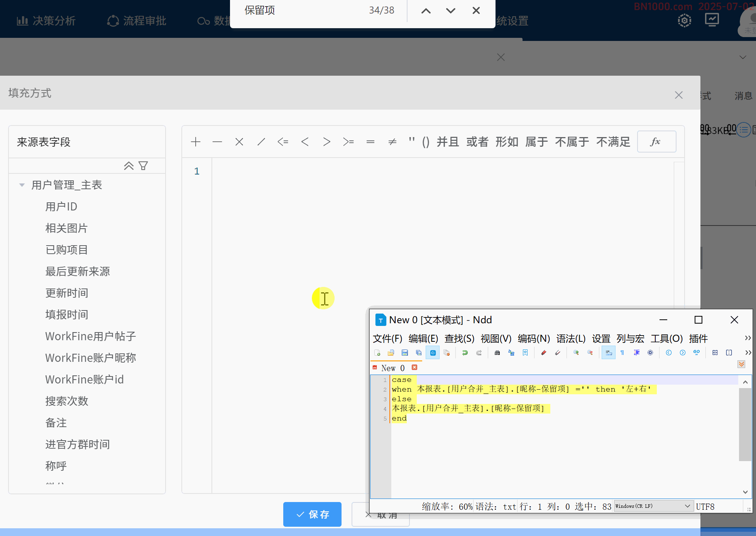The height and width of the screenshot is (536, 756).
Task: Open the settings gear icon in header
Action: (x=685, y=20)
